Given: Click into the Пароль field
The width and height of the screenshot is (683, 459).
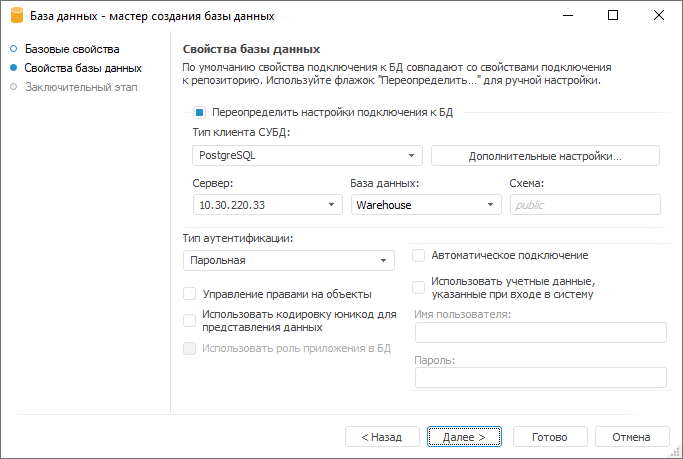Looking at the screenshot, I should (x=540, y=377).
